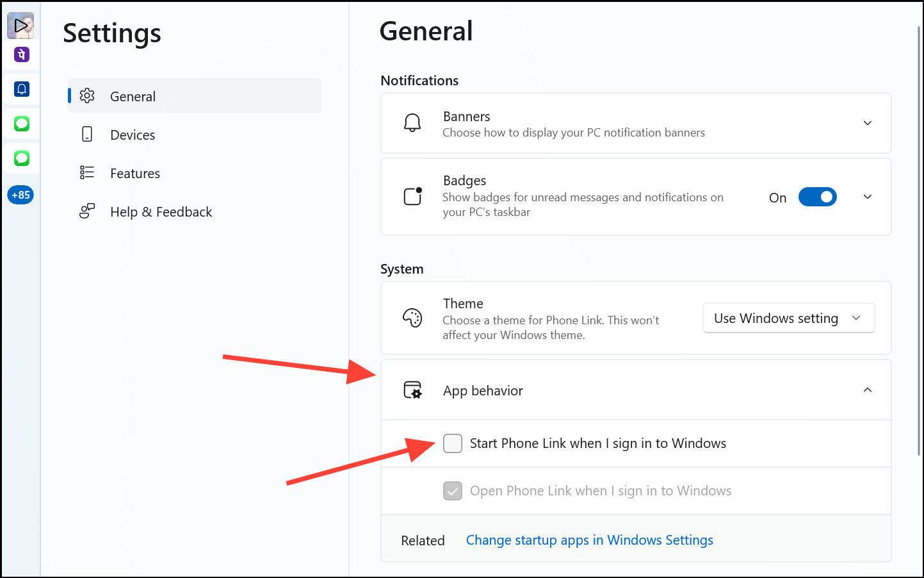Click the palette icon next to Theme
Image resolution: width=924 pixels, height=578 pixels.
[x=413, y=318]
